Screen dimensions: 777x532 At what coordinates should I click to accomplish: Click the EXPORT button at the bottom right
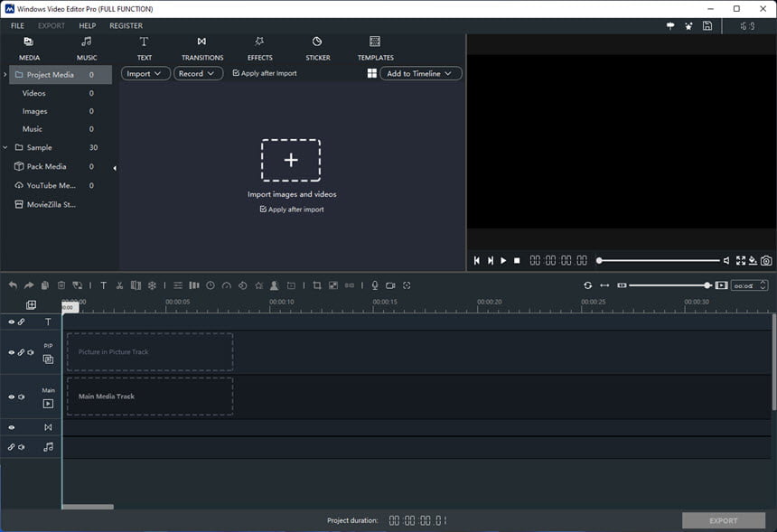point(724,520)
